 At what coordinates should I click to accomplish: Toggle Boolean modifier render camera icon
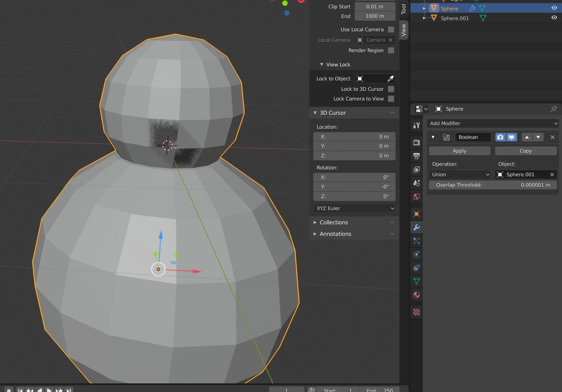coord(500,137)
